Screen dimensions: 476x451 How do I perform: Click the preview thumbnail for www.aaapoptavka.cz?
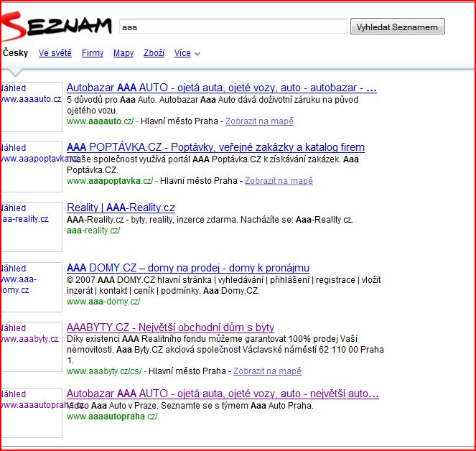[32, 167]
